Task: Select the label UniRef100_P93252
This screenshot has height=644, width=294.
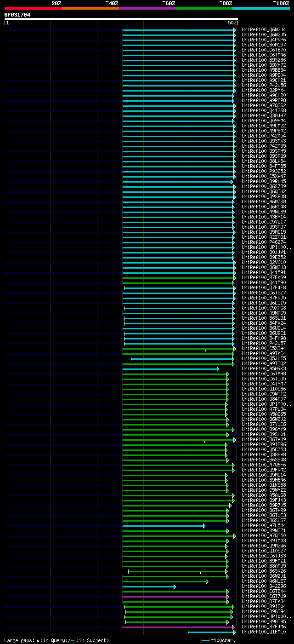Action: pos(264,171)
